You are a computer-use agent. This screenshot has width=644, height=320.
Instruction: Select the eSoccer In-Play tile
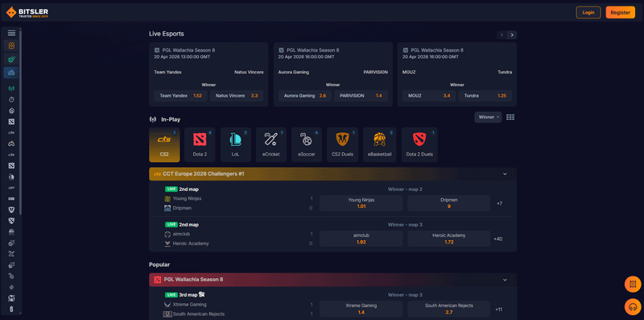point(307,145)
